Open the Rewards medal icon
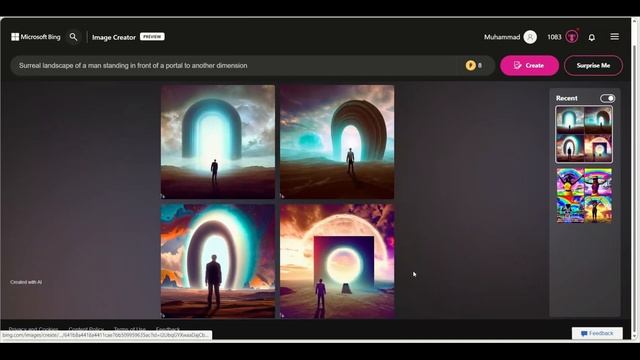 (572, 37)
